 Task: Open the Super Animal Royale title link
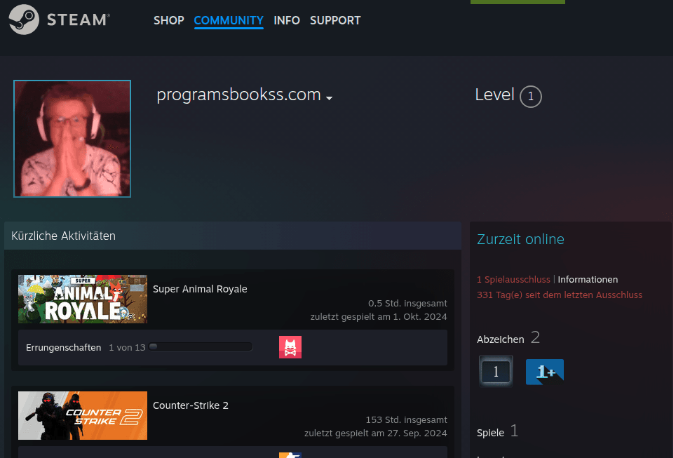click(x=200, y=289)
